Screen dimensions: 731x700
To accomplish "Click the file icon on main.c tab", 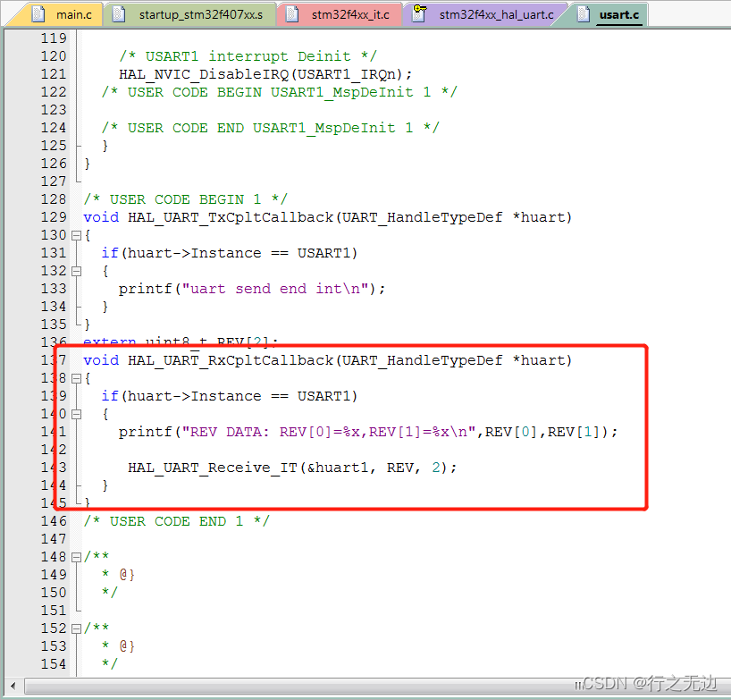I will (x=38, y=14).
